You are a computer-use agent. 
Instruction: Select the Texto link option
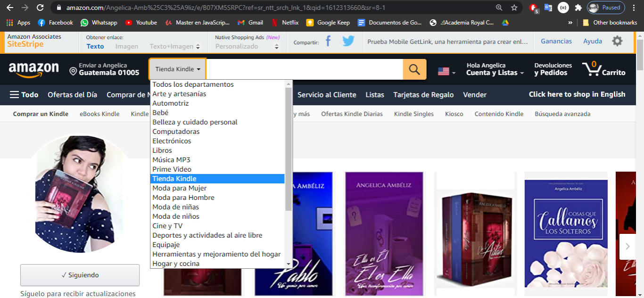coord(95,46)
